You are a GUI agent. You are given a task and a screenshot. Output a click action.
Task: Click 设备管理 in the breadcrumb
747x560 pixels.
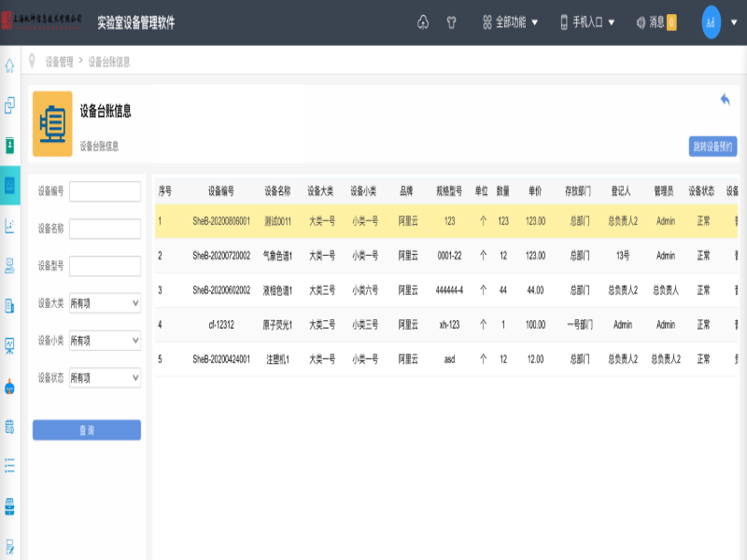click(x=59, y=63)
